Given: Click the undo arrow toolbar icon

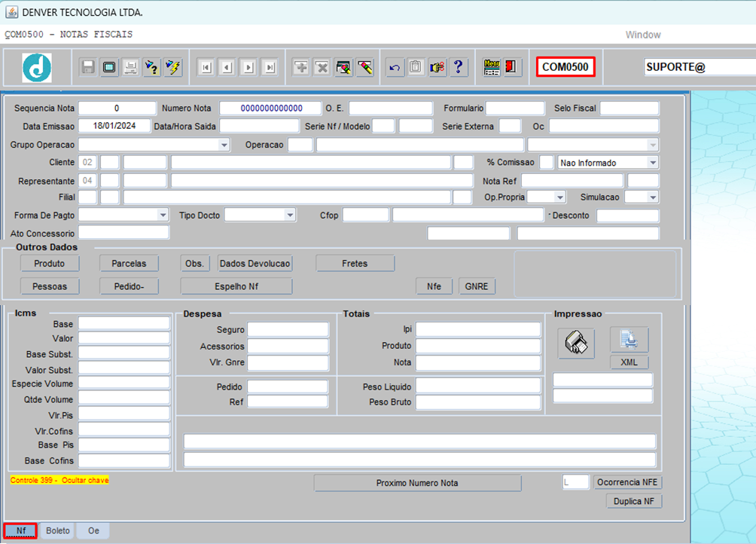Looking at the screenshot, I should point(395,67).
